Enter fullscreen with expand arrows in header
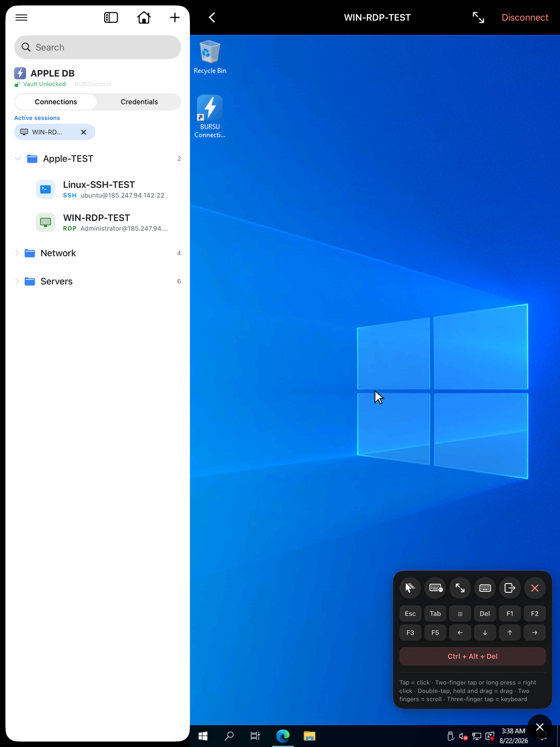Screen dimensions: 560x747 478,17
